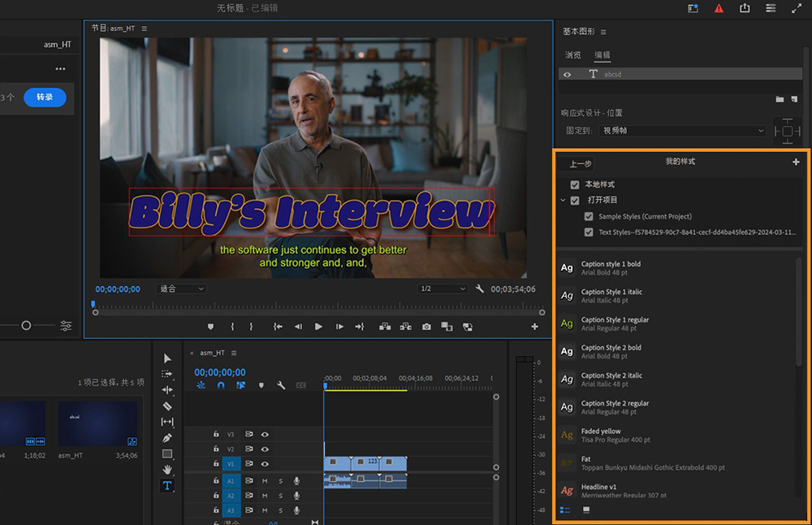Open the Program monitor button editor plus
812x525 pixels.
tap(534, 327)
